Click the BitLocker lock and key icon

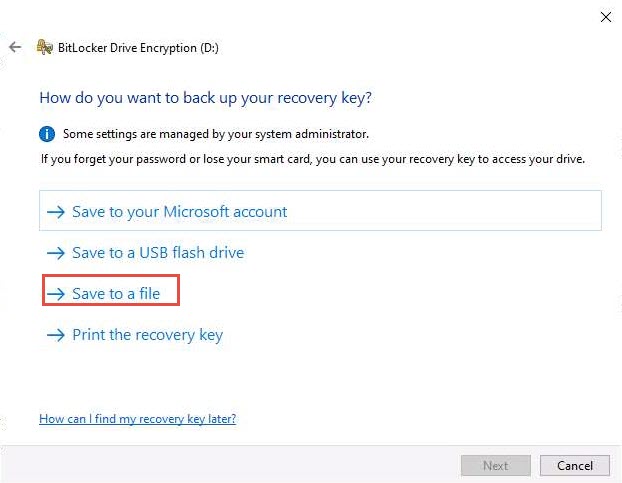click(x=44, y=47)
